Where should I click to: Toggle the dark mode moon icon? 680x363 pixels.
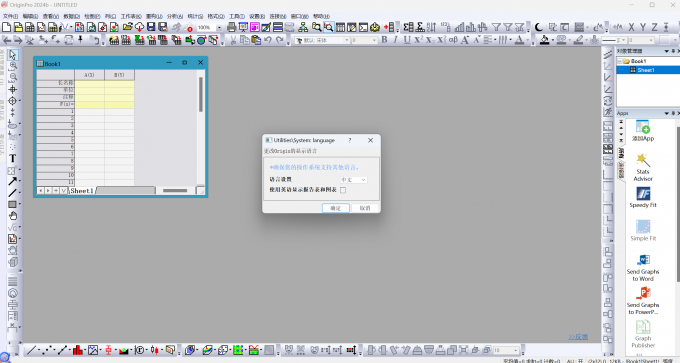539,27
